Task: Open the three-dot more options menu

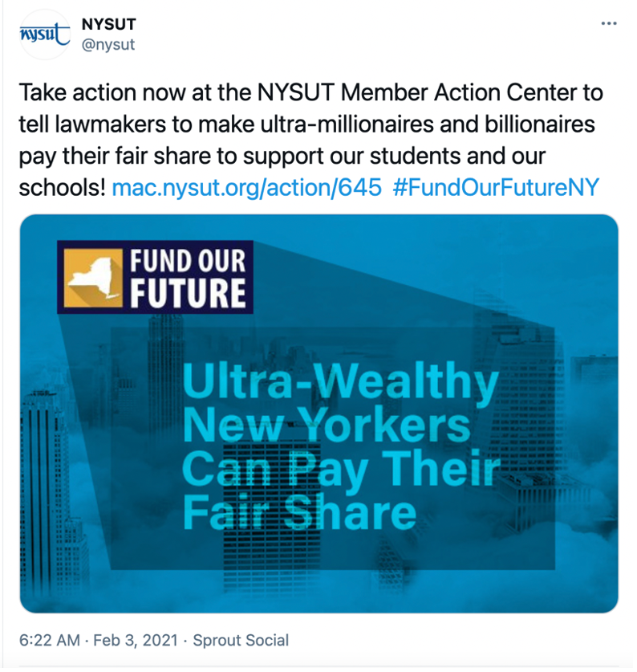Action: pos(609,23)
